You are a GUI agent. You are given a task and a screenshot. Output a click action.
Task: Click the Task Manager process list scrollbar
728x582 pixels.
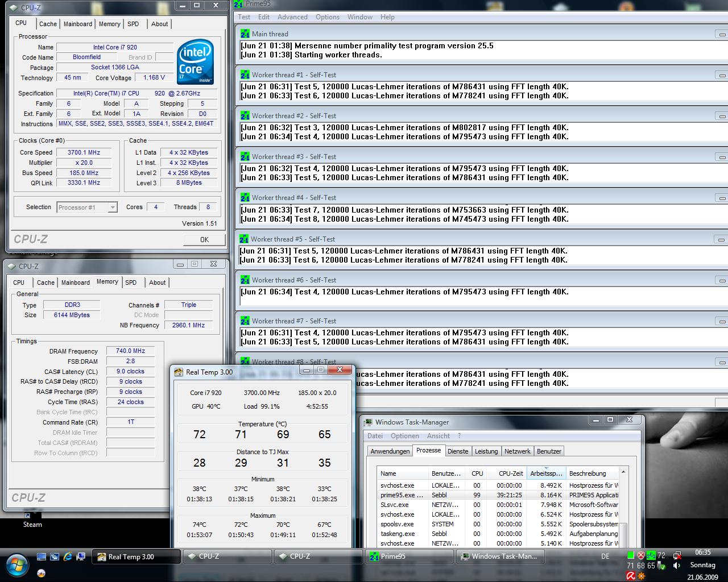click(623, 508)
